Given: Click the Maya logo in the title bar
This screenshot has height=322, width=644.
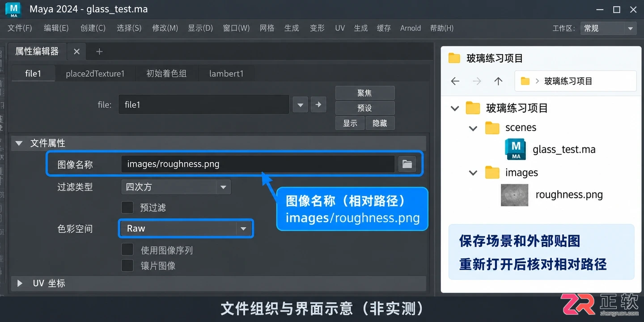Looking at the screenshot, I should [x=13, y=9].
